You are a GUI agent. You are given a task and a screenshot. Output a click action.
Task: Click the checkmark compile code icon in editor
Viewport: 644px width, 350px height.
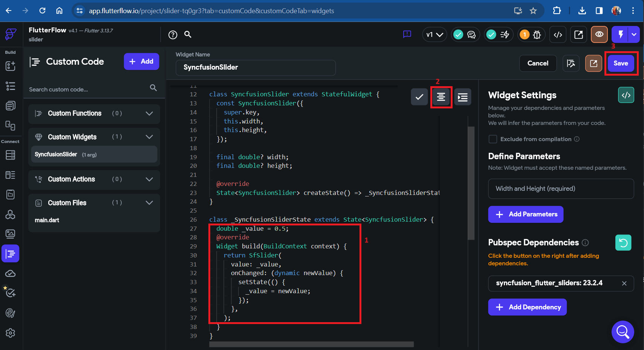click(x=419, y=97)
